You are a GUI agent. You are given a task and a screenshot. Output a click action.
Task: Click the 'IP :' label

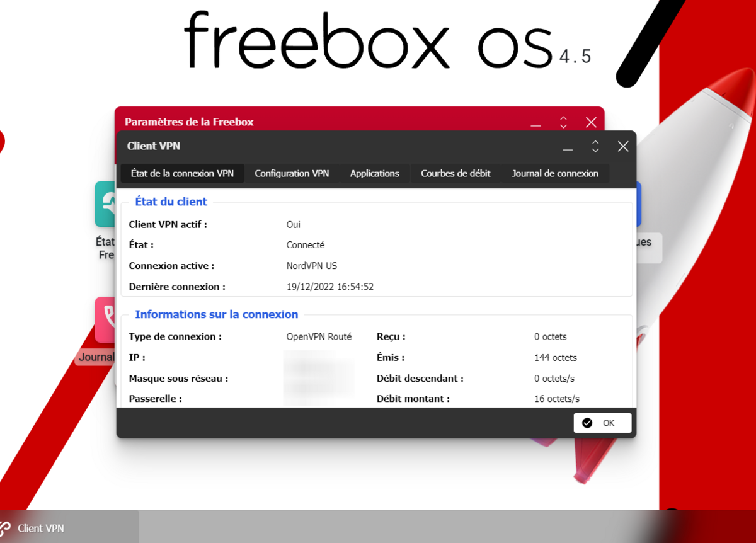(137, 357)
